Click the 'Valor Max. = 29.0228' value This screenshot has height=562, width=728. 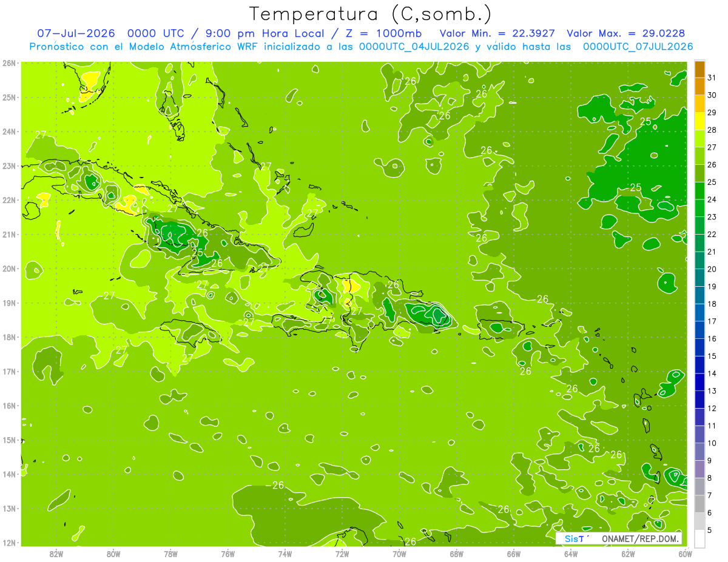(625, 33)
